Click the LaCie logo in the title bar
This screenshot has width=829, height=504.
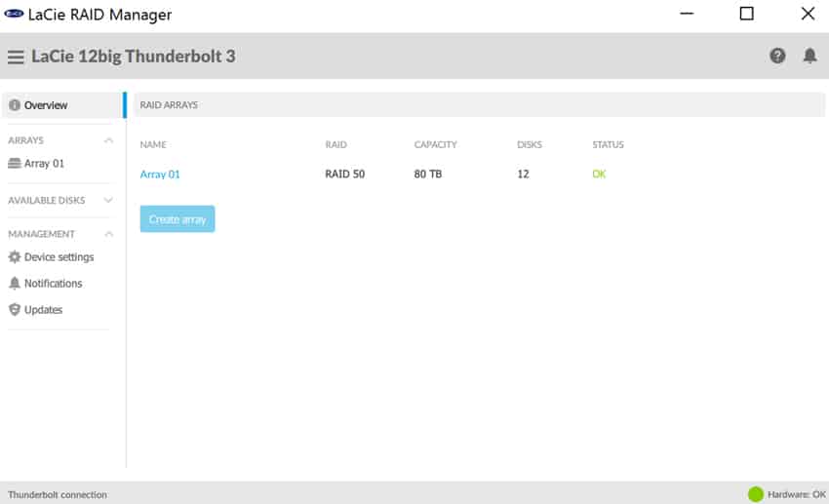(14, 14)
